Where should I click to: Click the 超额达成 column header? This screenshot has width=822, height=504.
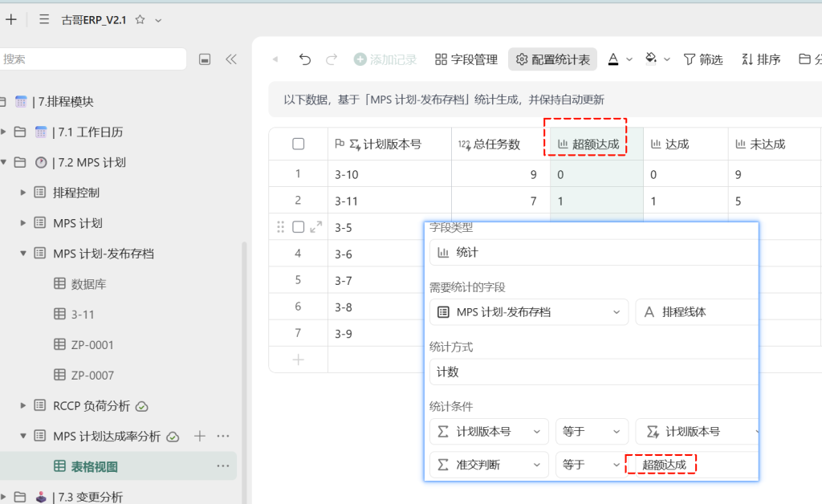click(x=596, y=144)
